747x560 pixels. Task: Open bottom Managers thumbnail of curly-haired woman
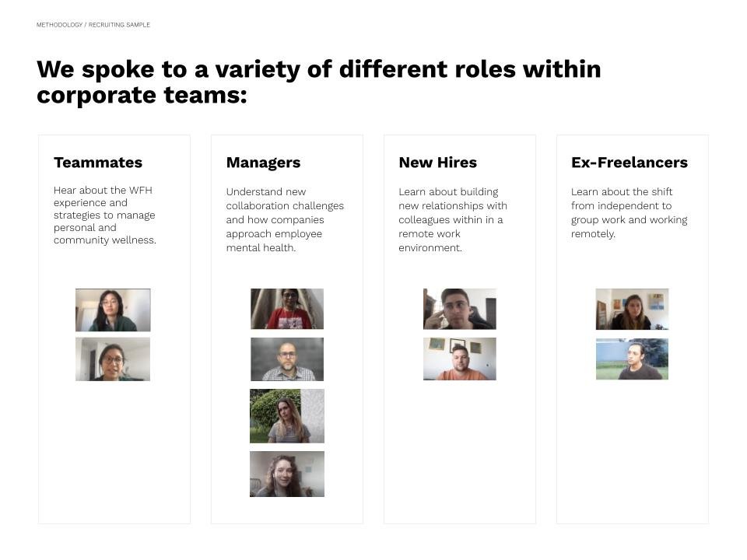coord(287,474)
